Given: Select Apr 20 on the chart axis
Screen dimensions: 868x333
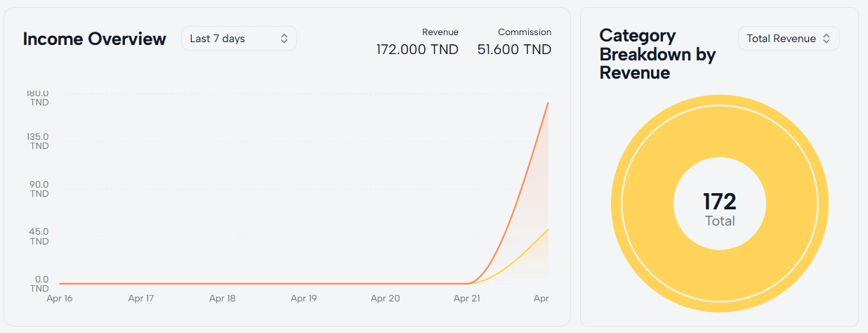Looking at the screenshot, I should pyautogui.click(x=386, y=299).
